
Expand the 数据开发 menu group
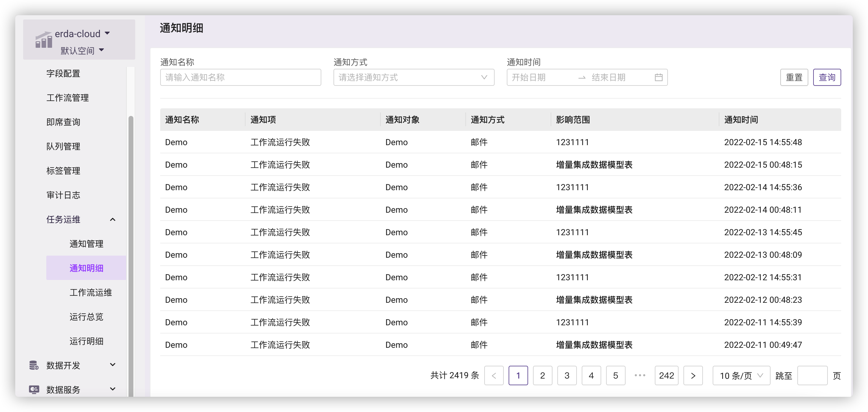click(x=113, y=365)
